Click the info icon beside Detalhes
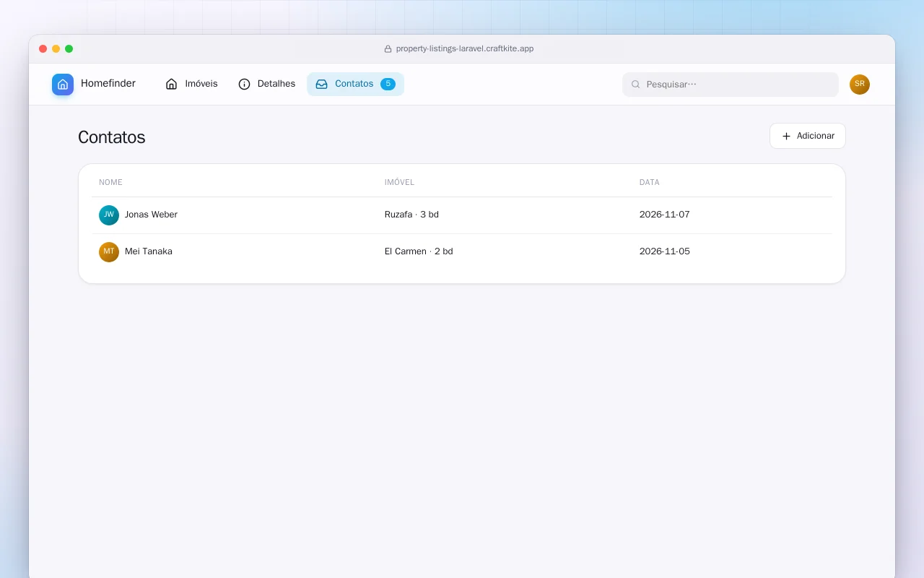Screen dimensions: 924x578 pyautogui.click(x=244, y=84)
